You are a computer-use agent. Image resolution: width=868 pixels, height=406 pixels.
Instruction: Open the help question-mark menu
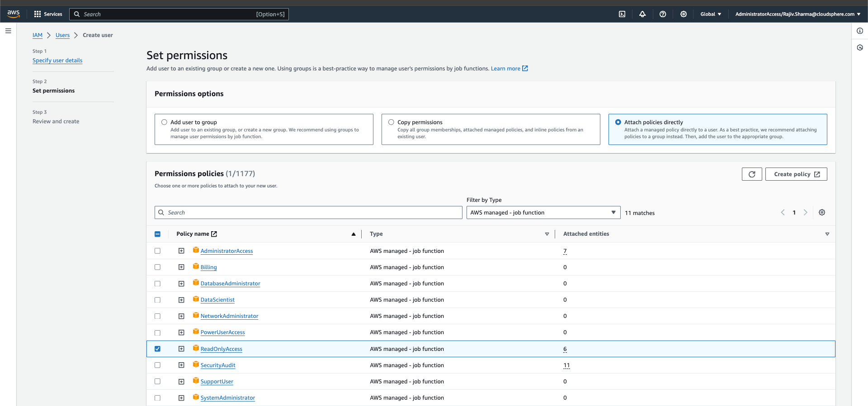[663, 14]
